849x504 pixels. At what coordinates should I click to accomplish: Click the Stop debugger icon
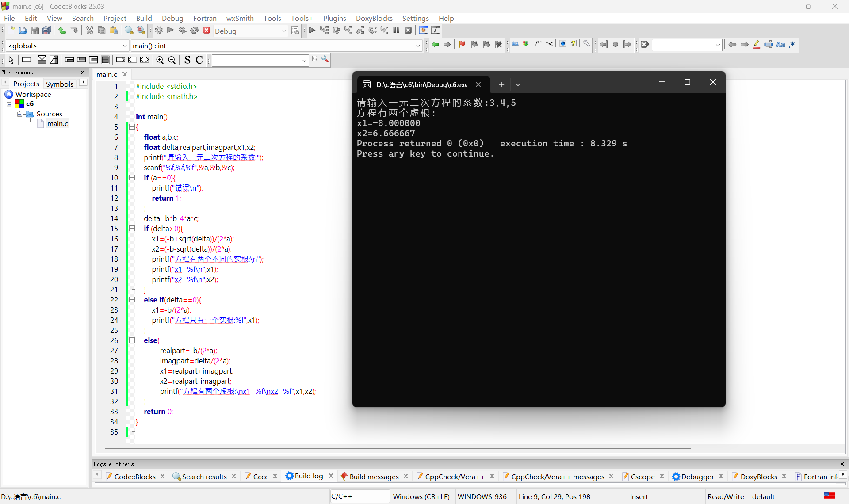pos(409,31)
